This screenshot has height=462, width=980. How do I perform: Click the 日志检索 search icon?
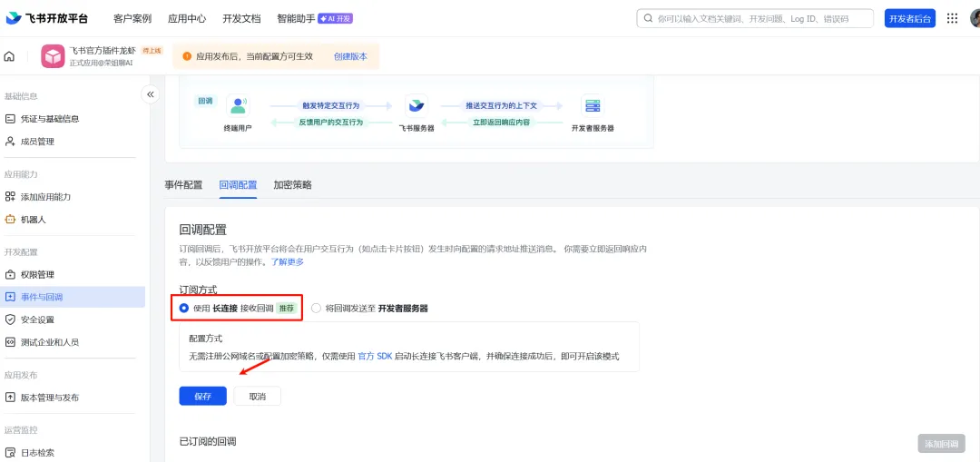click(x=10, y=453)
